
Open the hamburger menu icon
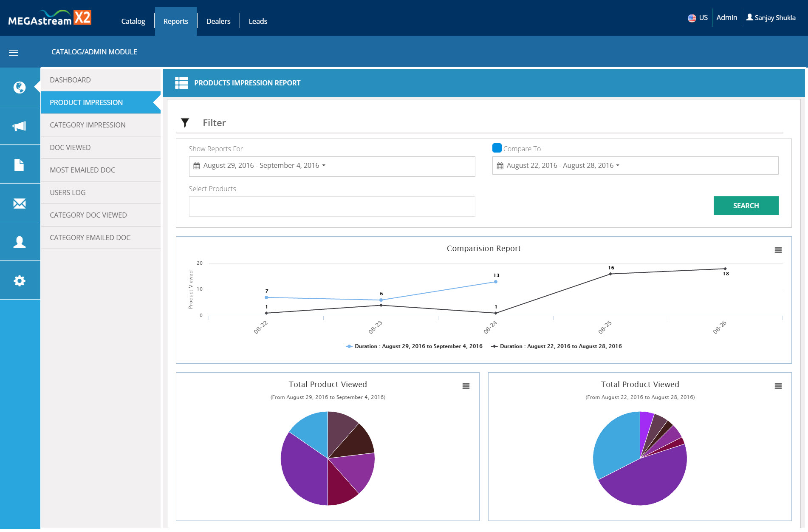14,53
